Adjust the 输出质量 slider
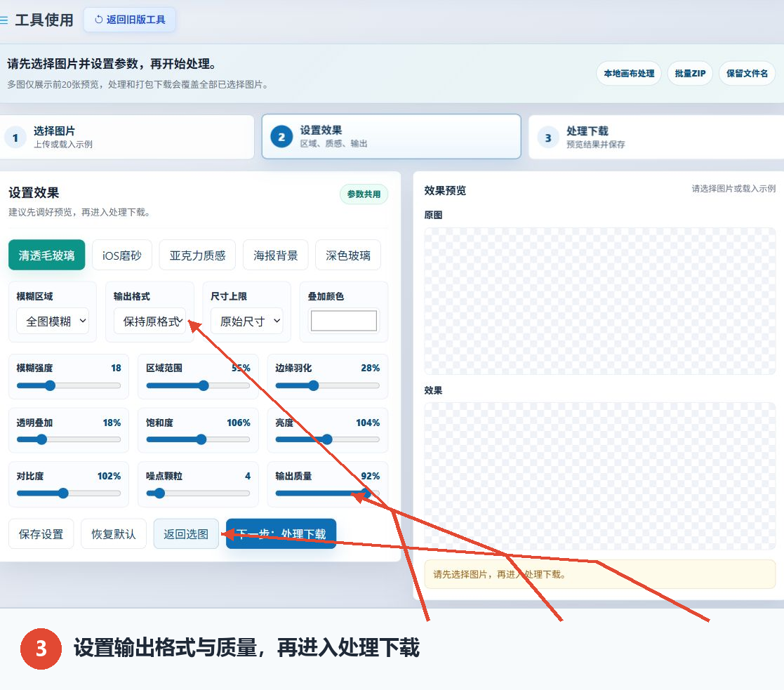Viewport: 784px width, 690px height. tap(328, 493)
